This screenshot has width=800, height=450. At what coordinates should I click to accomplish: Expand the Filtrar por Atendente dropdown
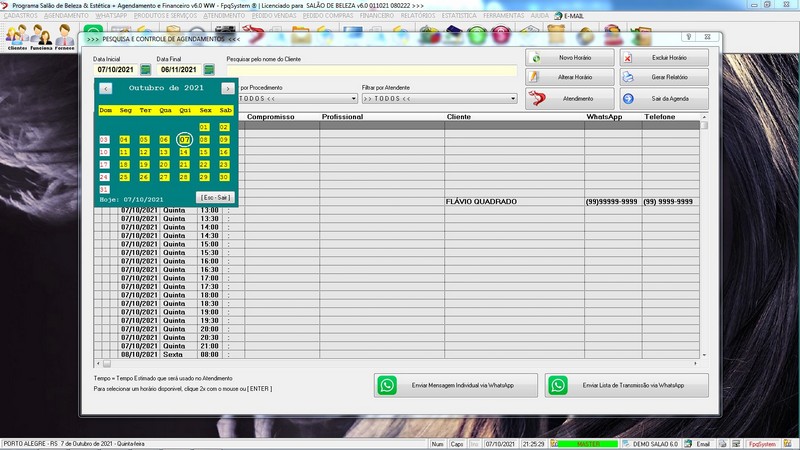513,98
